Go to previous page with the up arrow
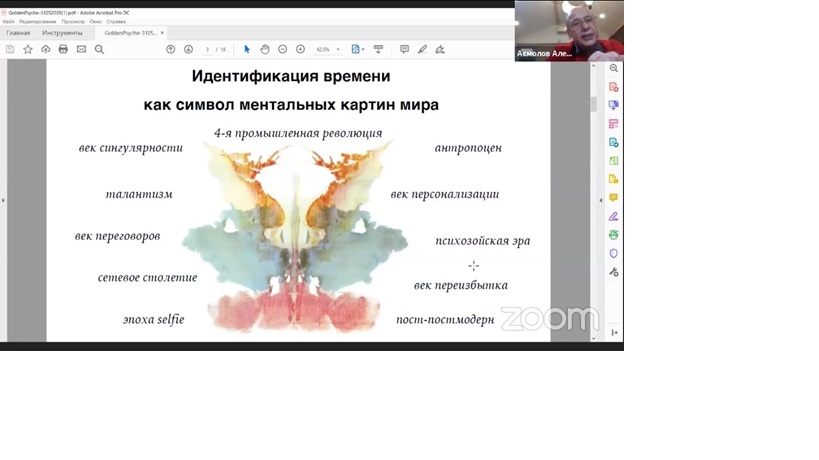 171,49
